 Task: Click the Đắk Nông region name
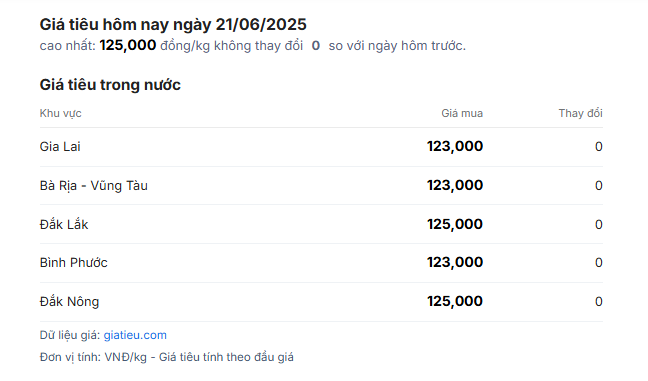69,302
